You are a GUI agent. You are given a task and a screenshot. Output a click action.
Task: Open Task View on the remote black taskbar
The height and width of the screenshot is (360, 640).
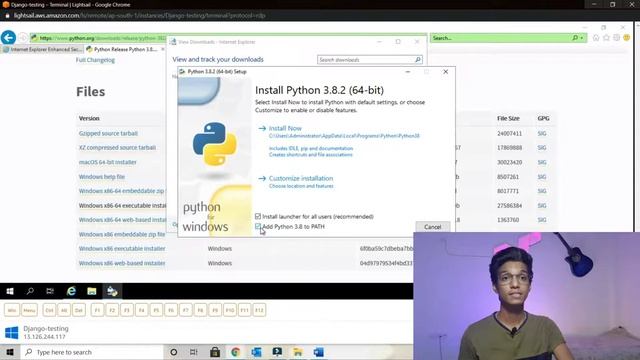pos(50,291)
